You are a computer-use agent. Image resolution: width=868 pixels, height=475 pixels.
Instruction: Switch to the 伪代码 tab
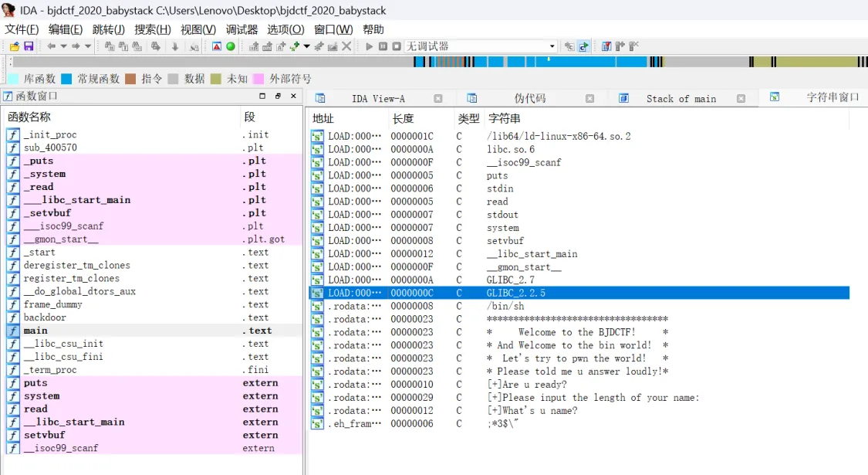[x=530, y=99]
